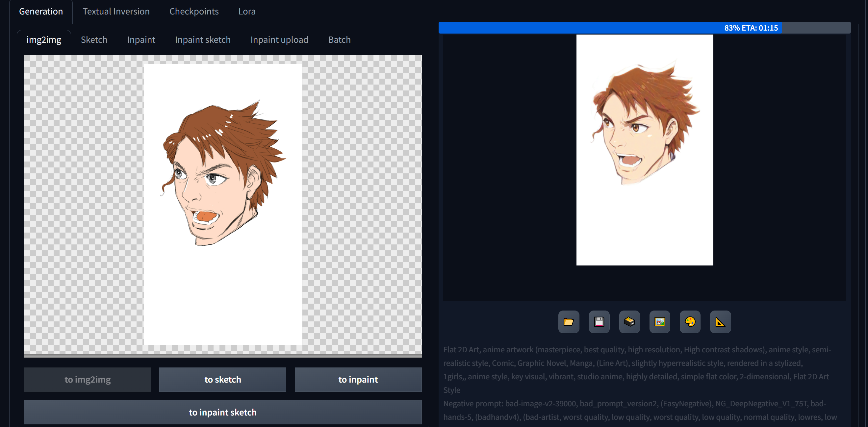
Task: Open the Checkpoints tab
Action: pos(194,12)
